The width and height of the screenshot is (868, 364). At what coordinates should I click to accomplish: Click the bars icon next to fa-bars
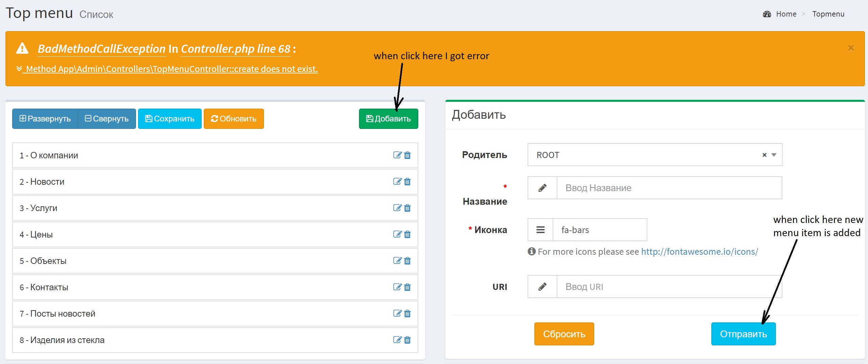tap(540, 230)
